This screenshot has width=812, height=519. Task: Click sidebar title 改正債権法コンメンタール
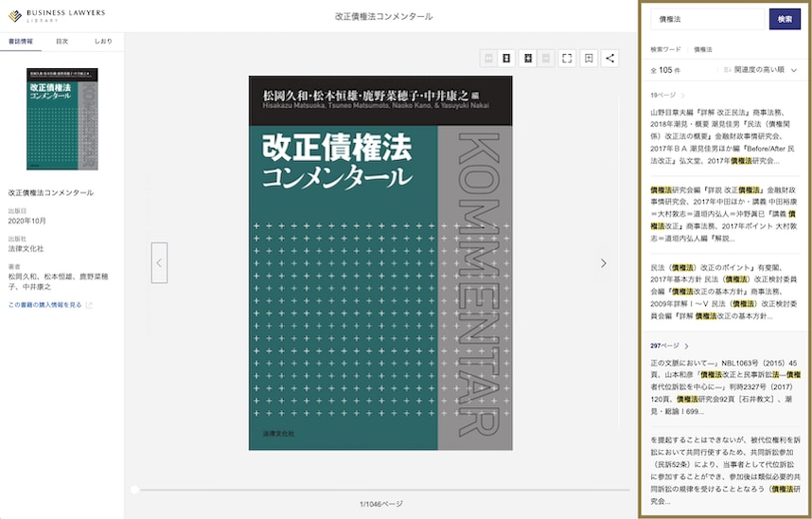(x=51, y=193)
